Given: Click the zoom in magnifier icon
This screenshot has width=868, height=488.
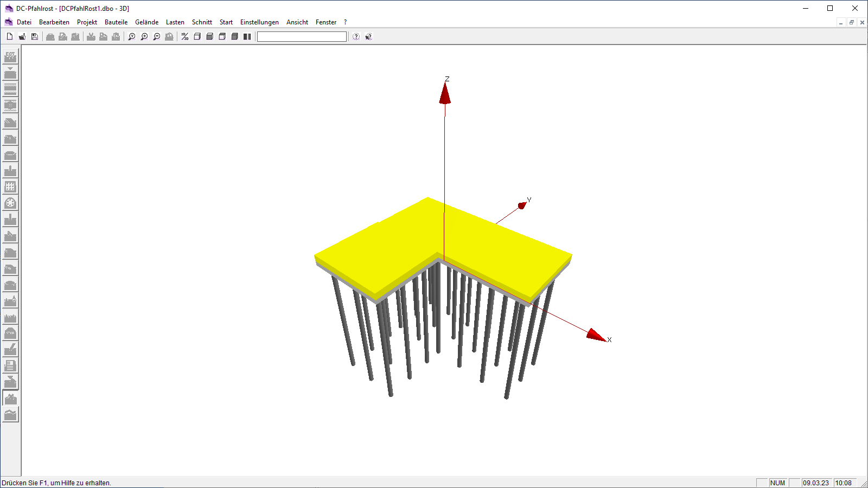Looking at the screenshot, I should click(144, 37).
